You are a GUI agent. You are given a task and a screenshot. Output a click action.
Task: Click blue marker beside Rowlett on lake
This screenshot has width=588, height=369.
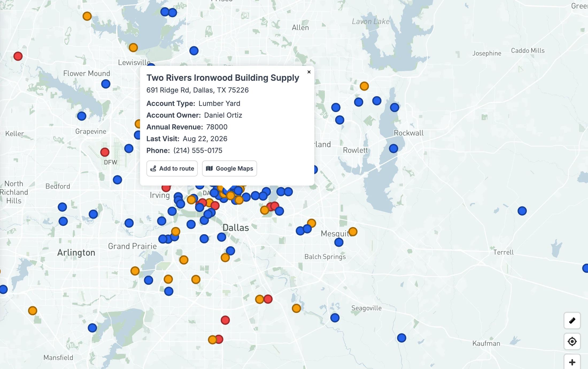pos(393,148)
